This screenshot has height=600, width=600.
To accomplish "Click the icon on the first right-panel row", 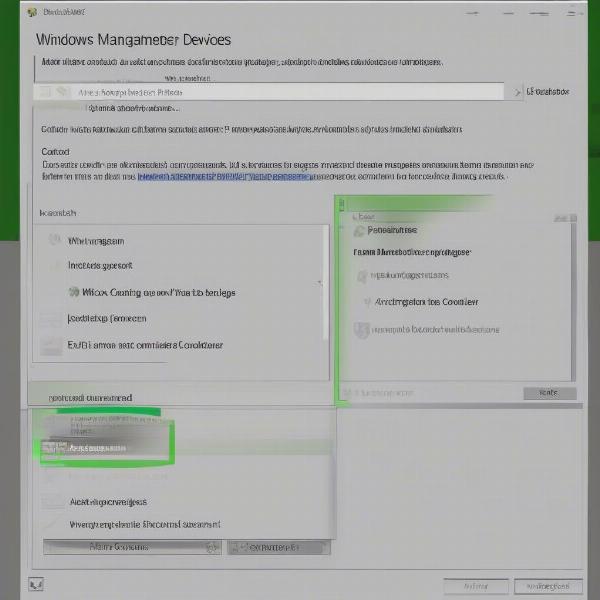I will tap(359, 231).
